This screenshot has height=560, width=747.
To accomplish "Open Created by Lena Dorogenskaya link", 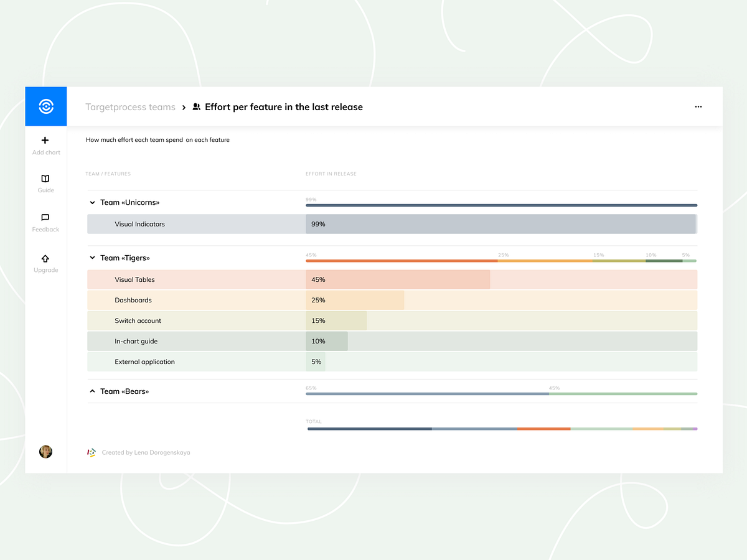I will coord(146,452).
